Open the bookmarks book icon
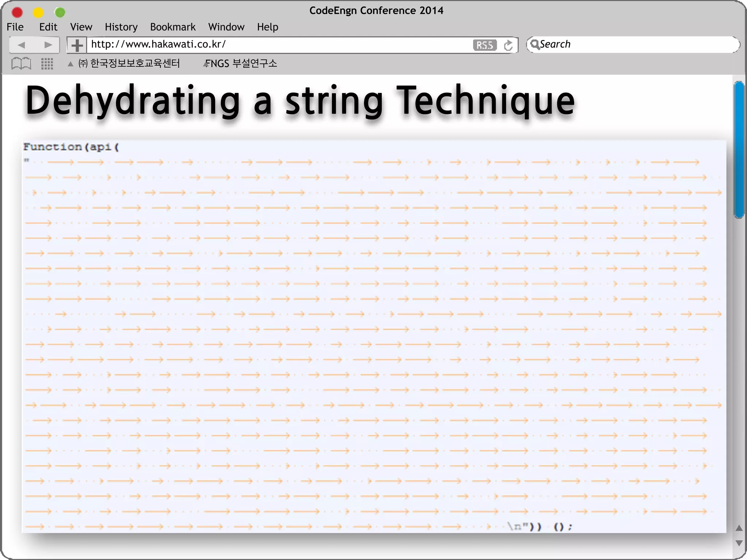This screenshot has width=747, height=560. [21, 64]
